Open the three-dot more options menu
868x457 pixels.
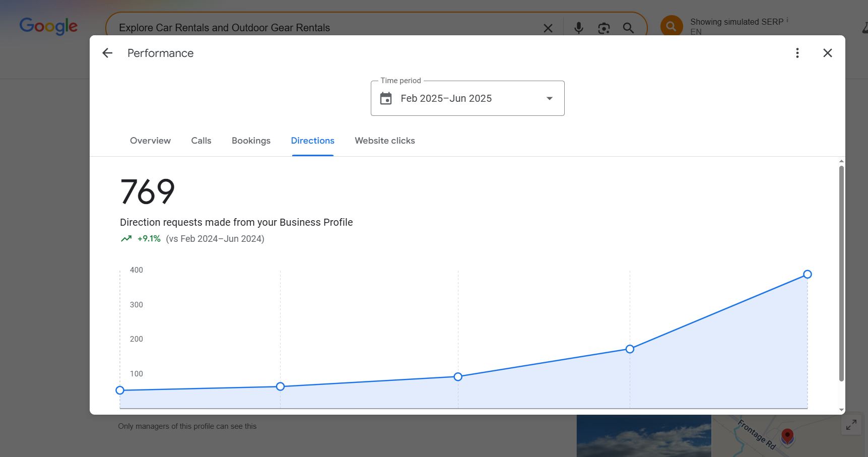[x=797, y=53]
